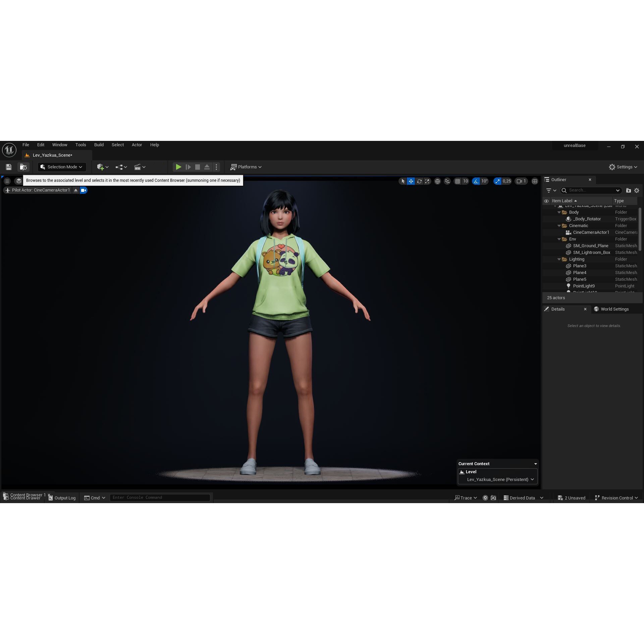
Task: Click the Outliner search field
Action: (590, 191)
